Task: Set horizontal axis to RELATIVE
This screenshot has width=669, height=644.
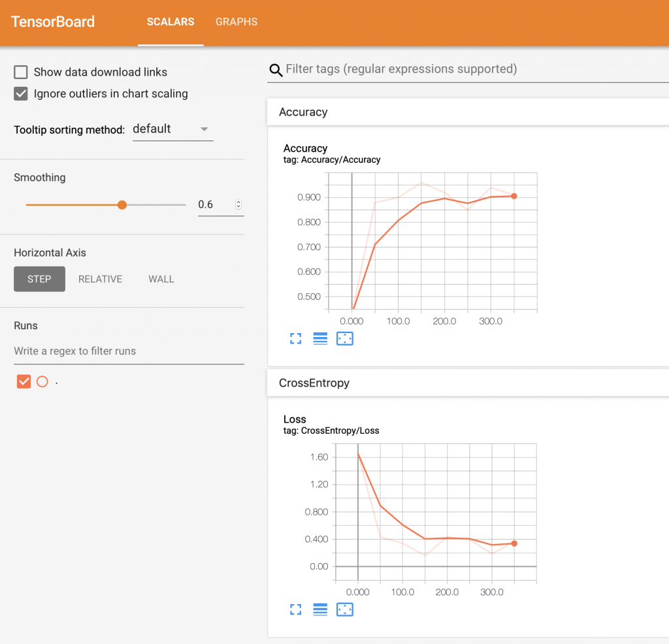Action: tap(100, 279)
